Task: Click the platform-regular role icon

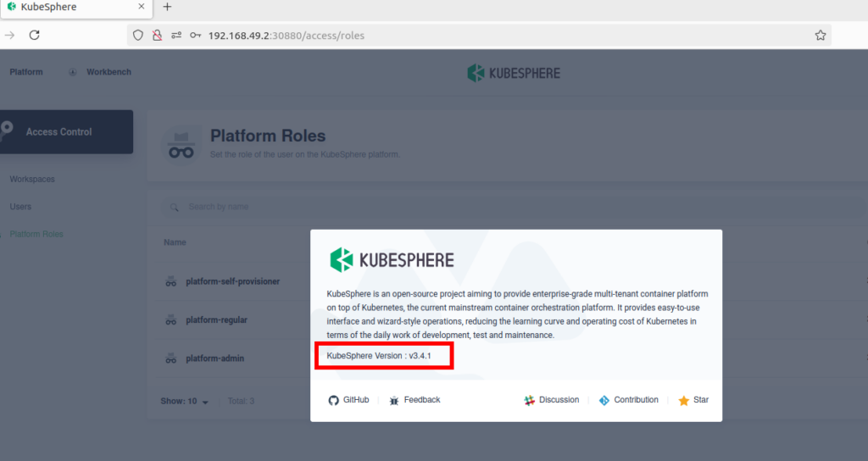Action: 171,319
